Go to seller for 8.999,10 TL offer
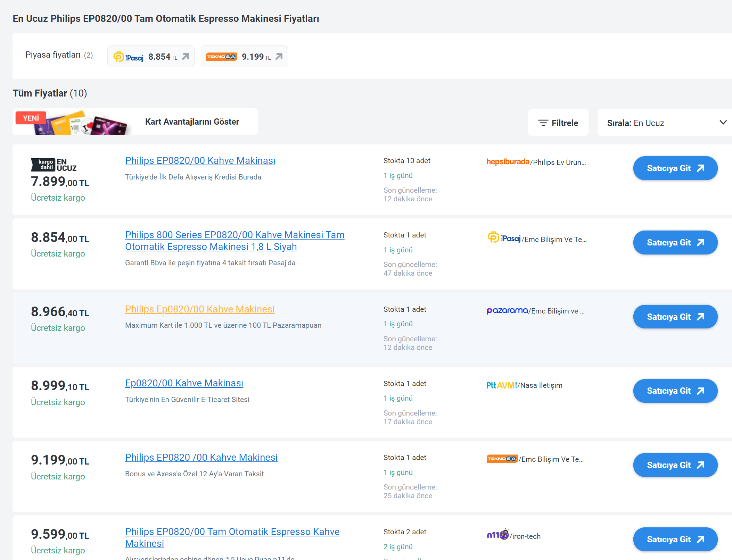 675,391
